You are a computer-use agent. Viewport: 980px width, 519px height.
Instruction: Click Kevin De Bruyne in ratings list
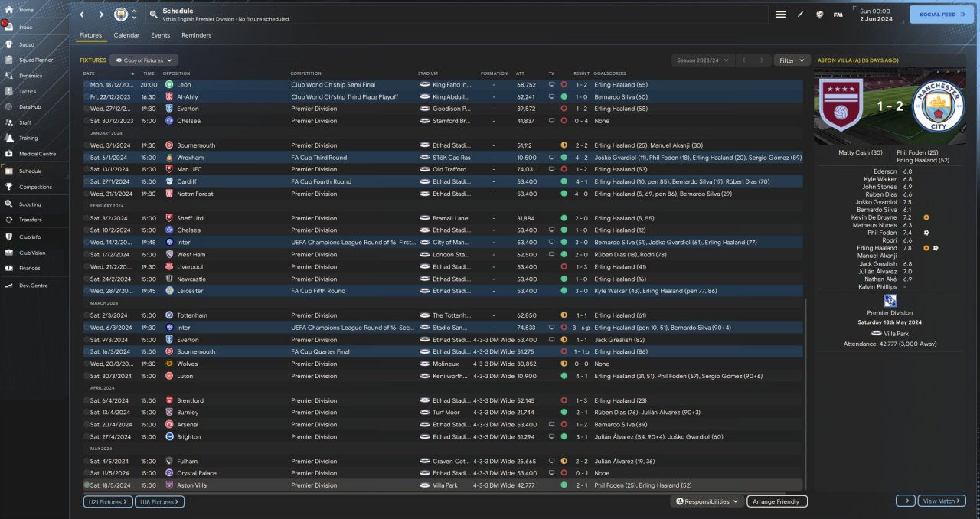[x=874, y=217]
